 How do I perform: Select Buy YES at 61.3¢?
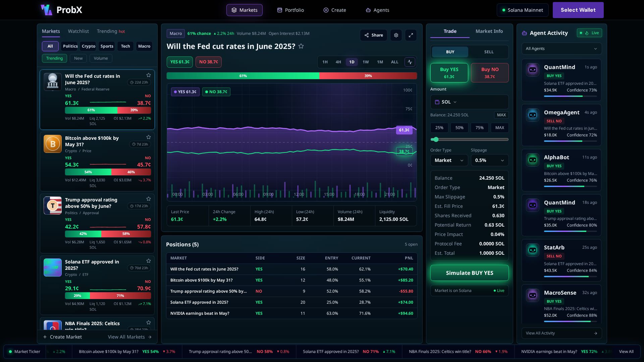pyautogui.click(x=449, y=73)
